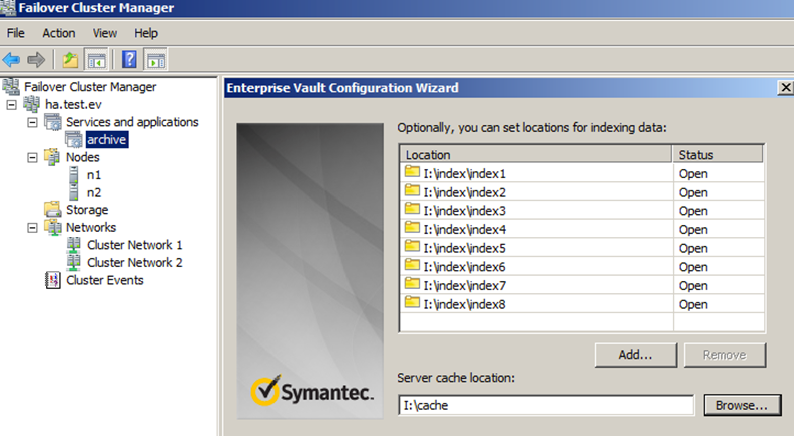794x436 pixels.
Task: Click the disabled Remove button
Action: (x=725, y=355)
